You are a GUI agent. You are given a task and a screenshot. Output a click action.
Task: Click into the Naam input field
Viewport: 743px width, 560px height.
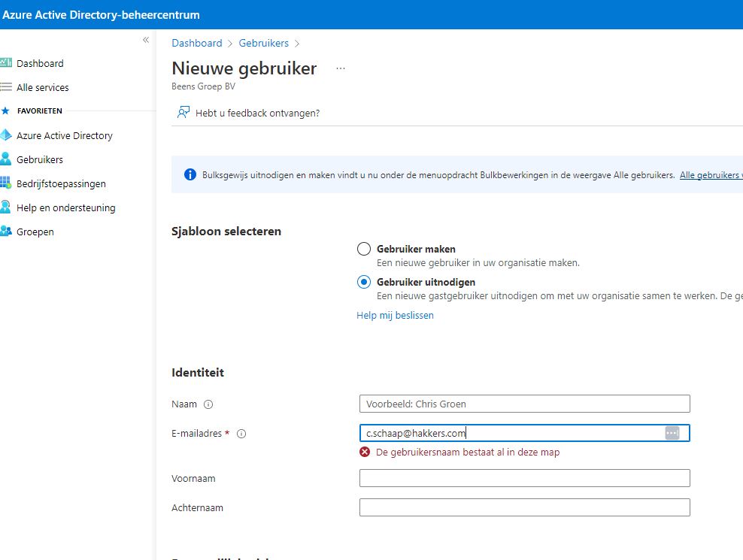(525, 404)
